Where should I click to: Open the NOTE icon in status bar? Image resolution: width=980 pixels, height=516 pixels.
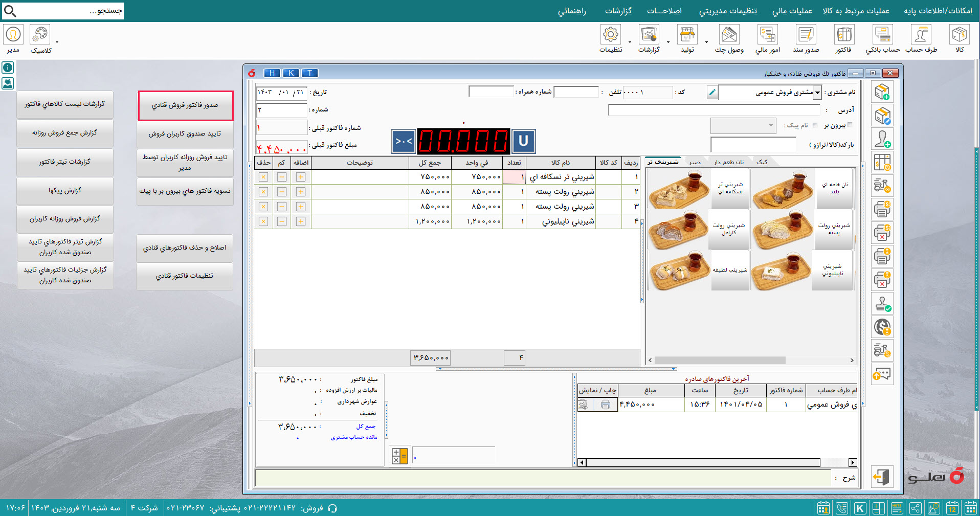(x=897, y=508)
